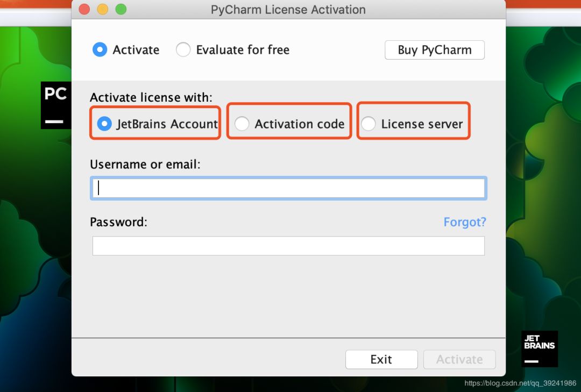Close the License Activation window
Image resolution: width=581 pixels, height=392 pixels.
click(84, 9)
